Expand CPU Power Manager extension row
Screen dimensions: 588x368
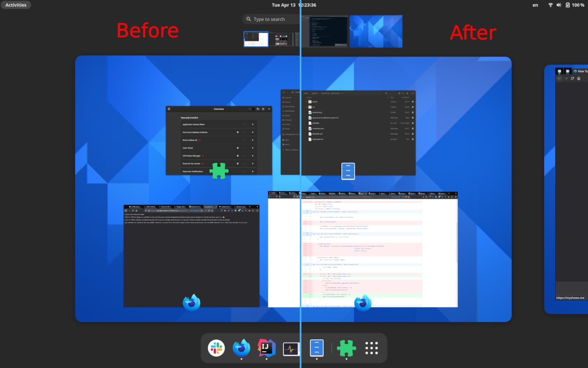pyautogui.click(x=253, y=156)
